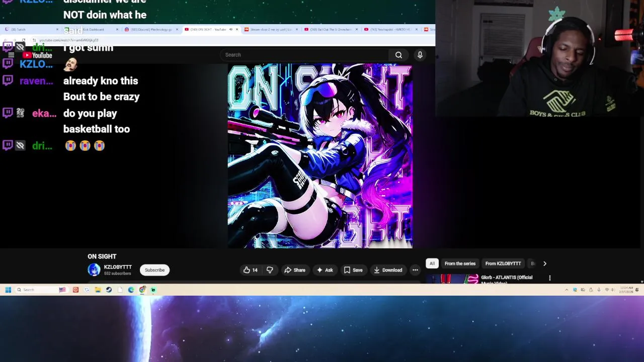This screenshot has height=362, width=644.
Task: Open the notifications bell in system tray
Action: (637, 290)
